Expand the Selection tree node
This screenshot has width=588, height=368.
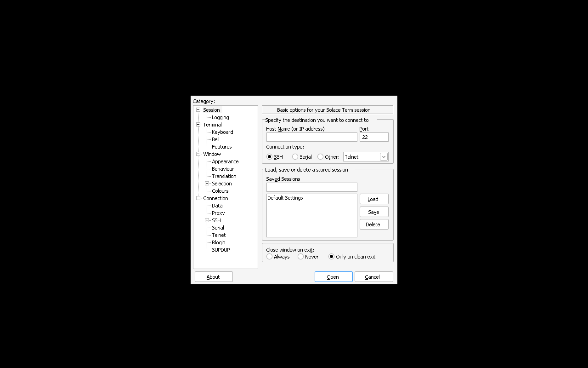coord(207,184)
